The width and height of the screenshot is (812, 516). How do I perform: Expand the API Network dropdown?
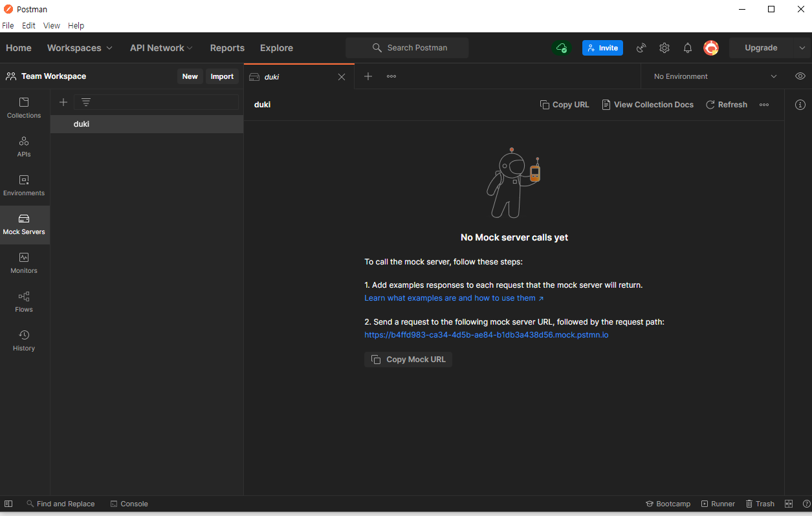(162, 48)
